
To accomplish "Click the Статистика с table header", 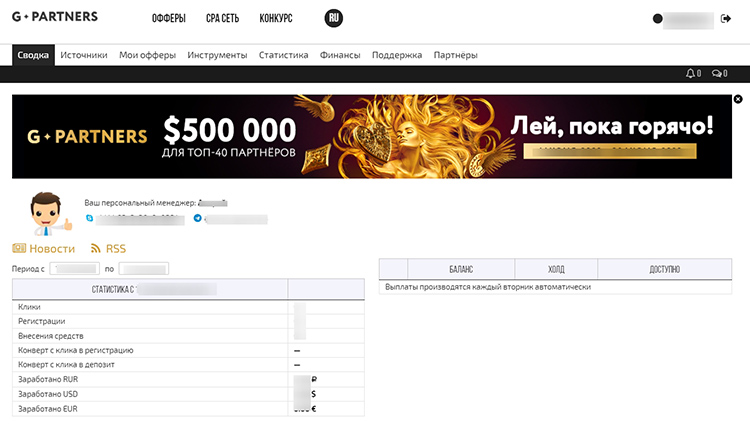I will pos(150,289).
